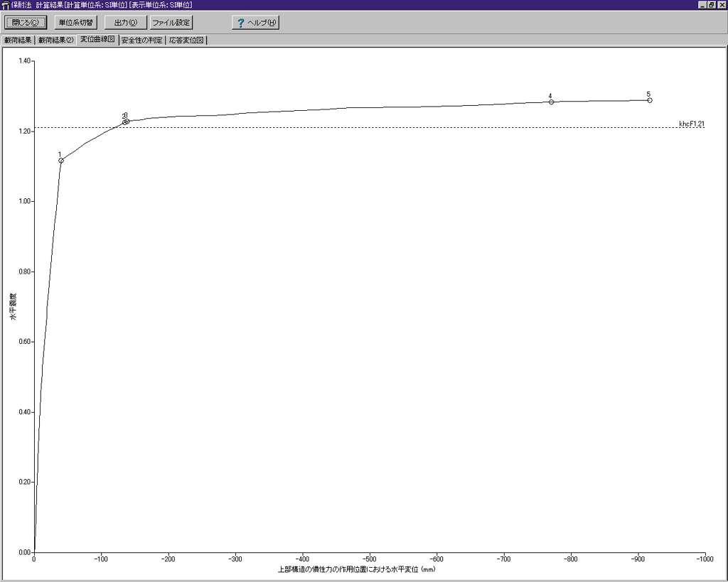
Task: Show the 応答変位図 tab
Action: click(x=186, y=41)
